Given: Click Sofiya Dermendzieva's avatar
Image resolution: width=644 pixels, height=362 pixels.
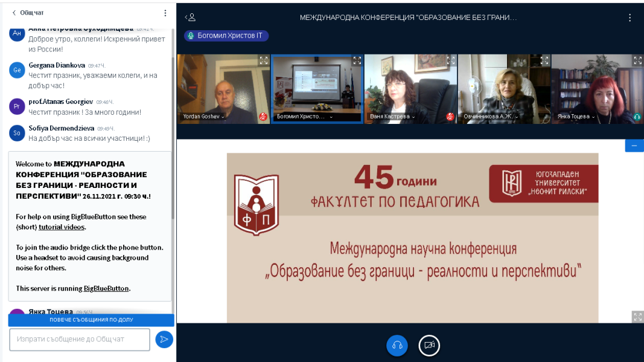Looking at the screenshot, I should click(x=17, y=134).
